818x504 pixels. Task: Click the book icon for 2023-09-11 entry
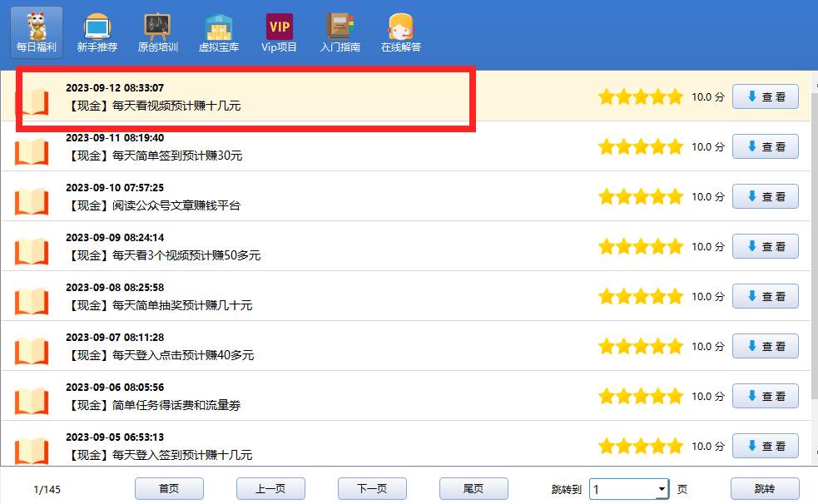[32, 151]
